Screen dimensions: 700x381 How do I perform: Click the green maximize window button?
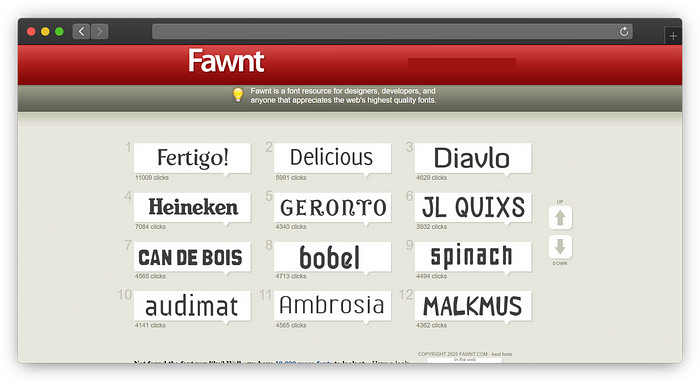(59, 31)
